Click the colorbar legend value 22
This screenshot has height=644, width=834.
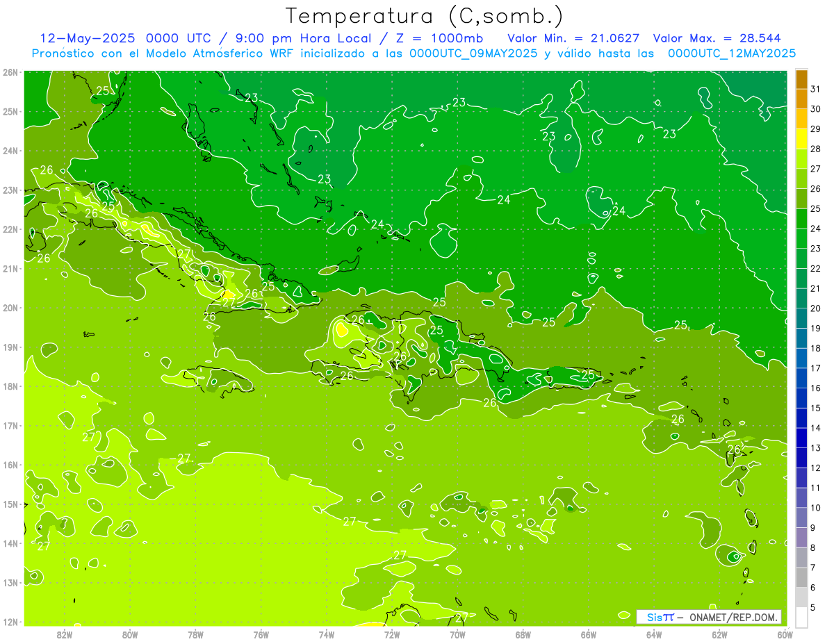tap(816, 268)
